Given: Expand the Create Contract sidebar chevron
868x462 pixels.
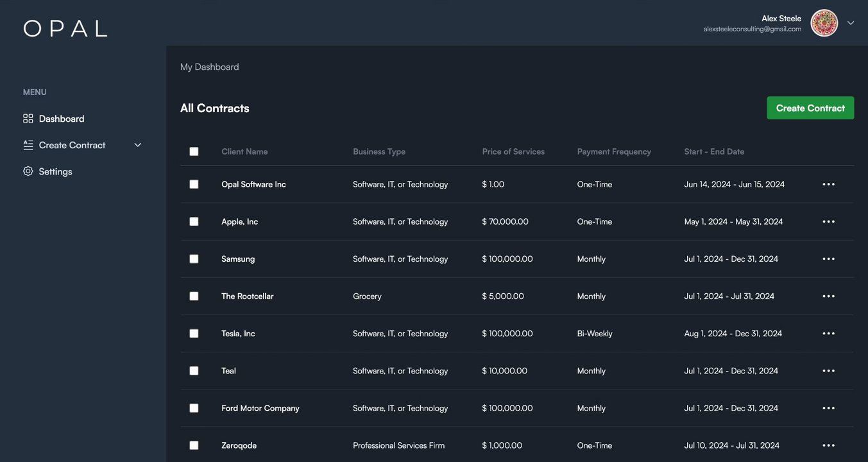Looking at the screenshot, I should coord(137,145).
